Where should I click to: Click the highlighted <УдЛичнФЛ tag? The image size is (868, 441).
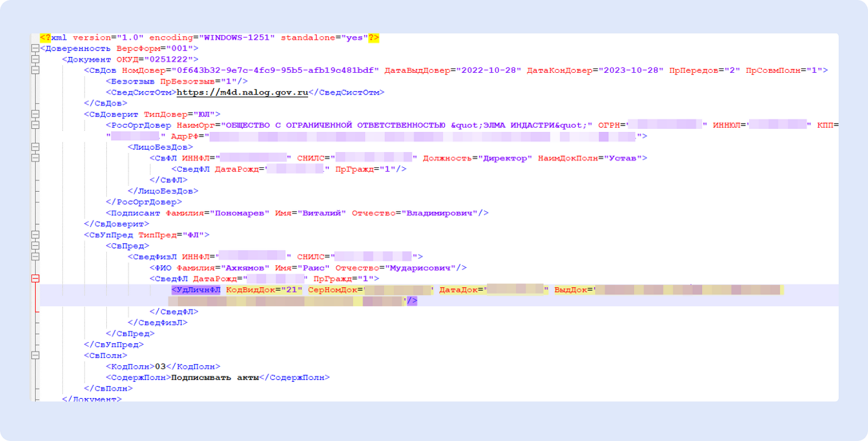[196, 289]
